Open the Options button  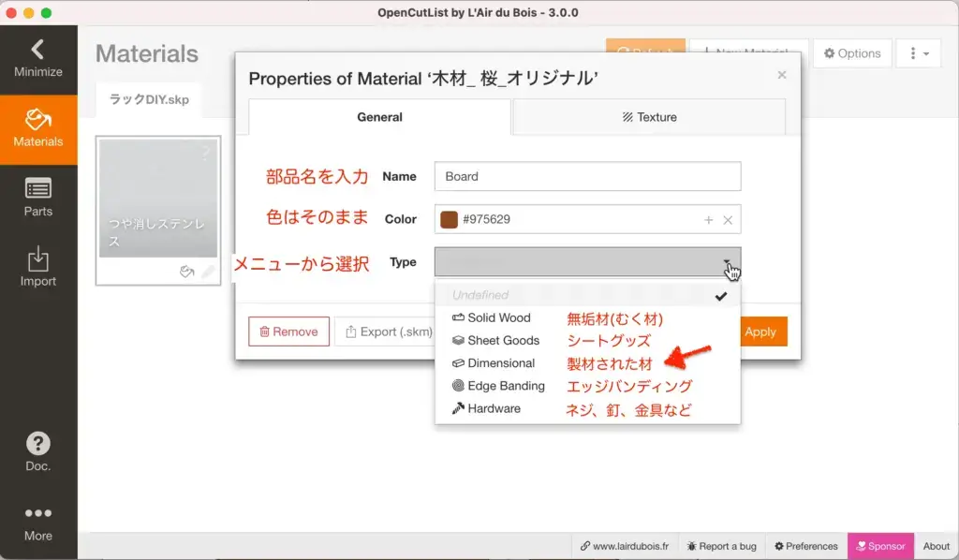click(852, 53)
